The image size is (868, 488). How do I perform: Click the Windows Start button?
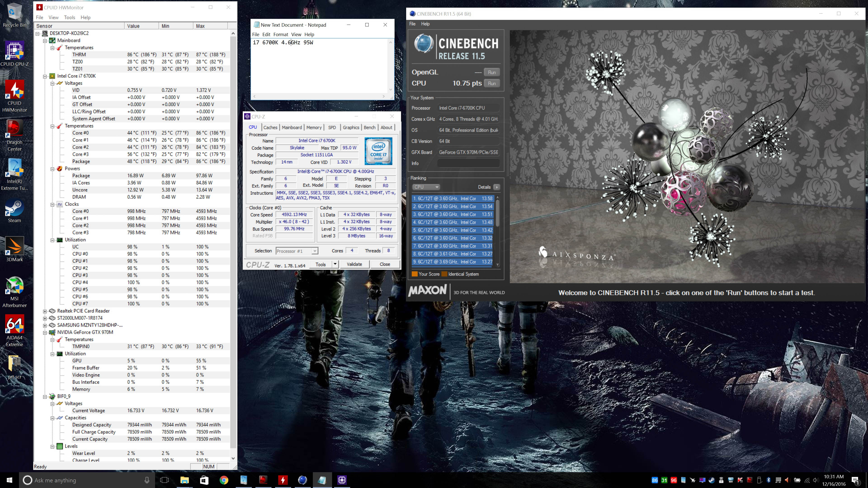[9, 480]
